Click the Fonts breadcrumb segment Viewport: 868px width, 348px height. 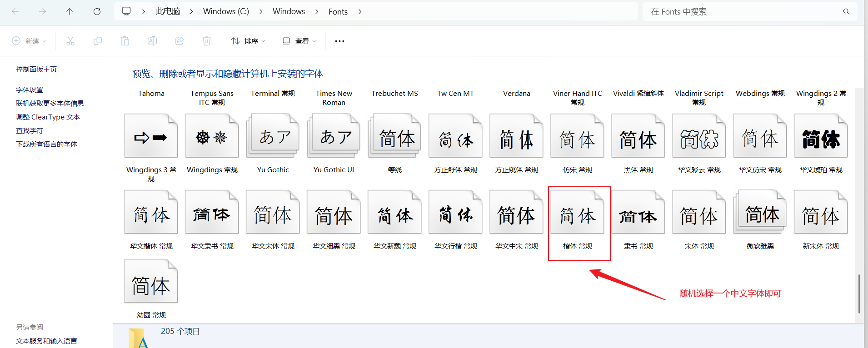click(x=338, y=12)
